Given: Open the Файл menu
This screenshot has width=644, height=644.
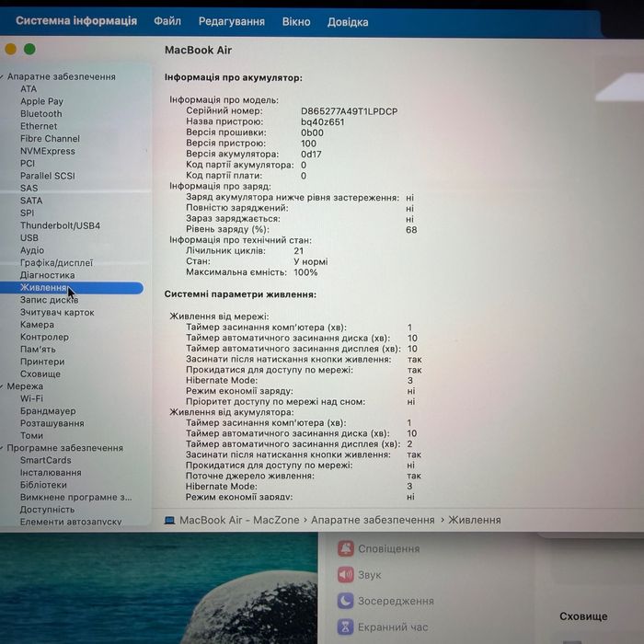Looking at the screenshot, I should [167, 21].
